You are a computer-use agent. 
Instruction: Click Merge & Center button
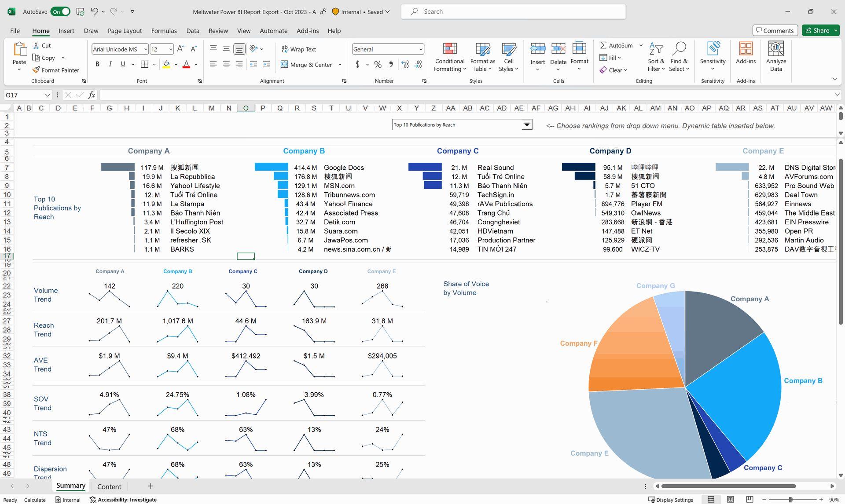click(307, 65)
